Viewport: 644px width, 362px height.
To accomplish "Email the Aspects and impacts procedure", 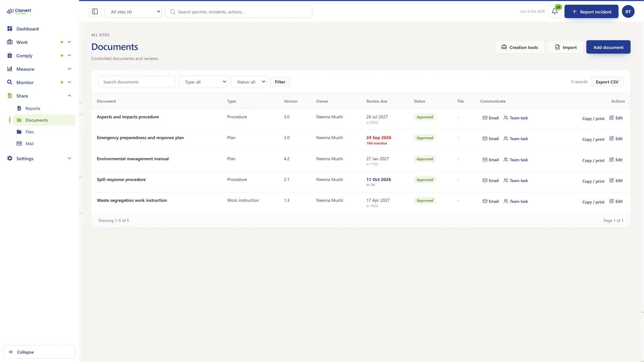I will tap(491, 118).
